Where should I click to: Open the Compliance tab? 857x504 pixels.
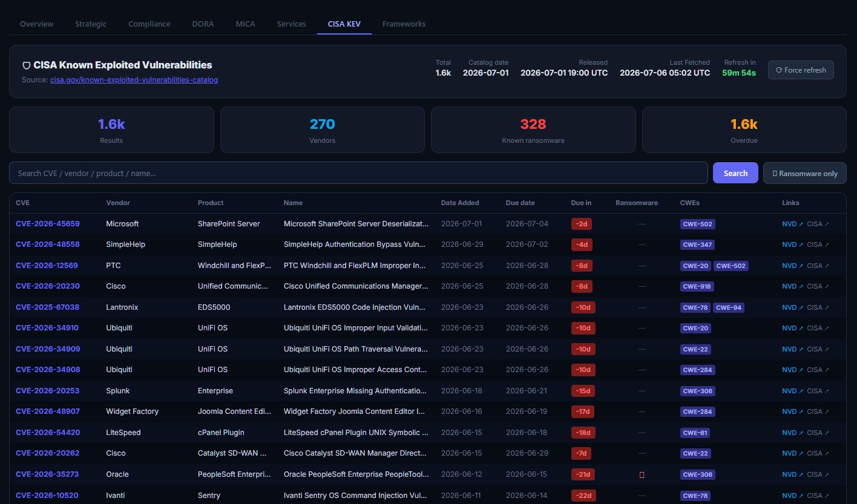pyautogui.click(x=149, y=24)
